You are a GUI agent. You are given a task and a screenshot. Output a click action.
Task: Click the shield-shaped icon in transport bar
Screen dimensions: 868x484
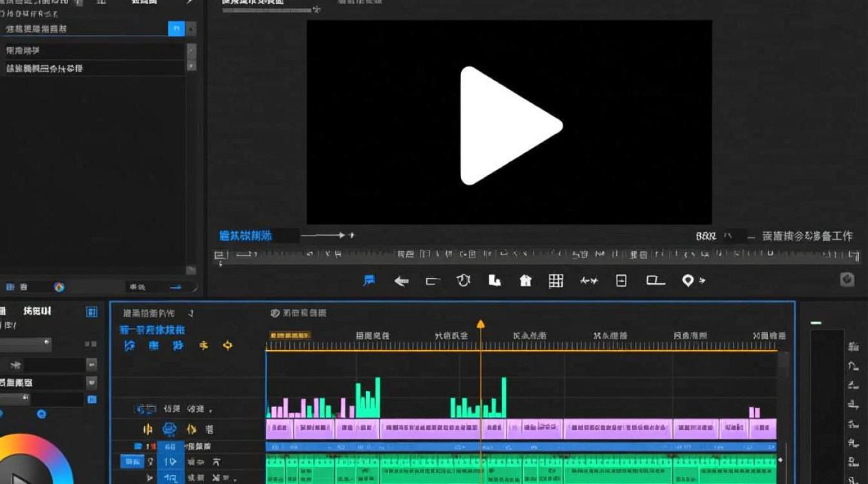(463, 281)
